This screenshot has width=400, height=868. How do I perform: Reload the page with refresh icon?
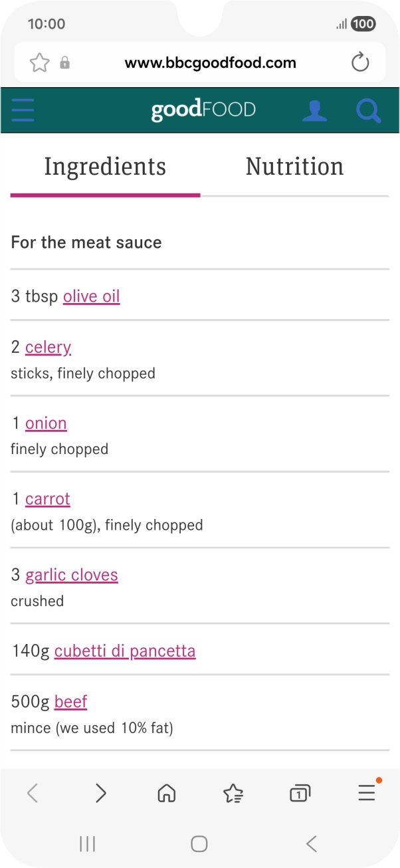tap(359, 63)
